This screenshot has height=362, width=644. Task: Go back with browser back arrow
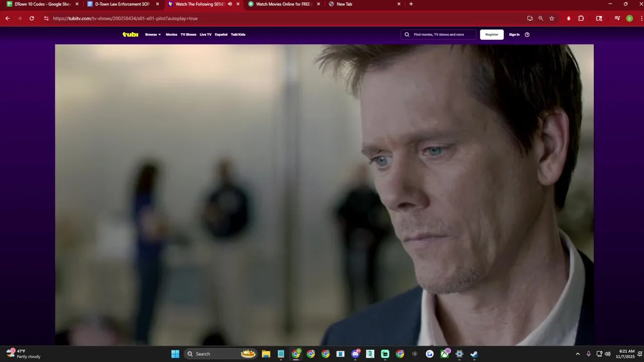[8, 18]
